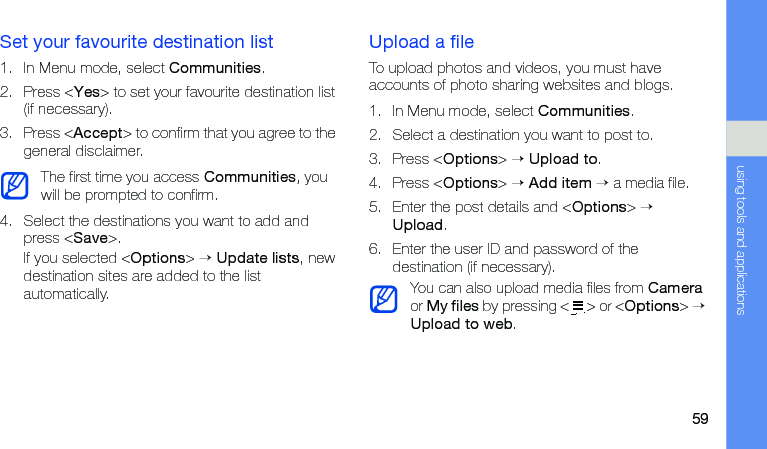Click the bold 'Upload to' in step 3
This screenshot has height=449, width=767.
[563, 159]
